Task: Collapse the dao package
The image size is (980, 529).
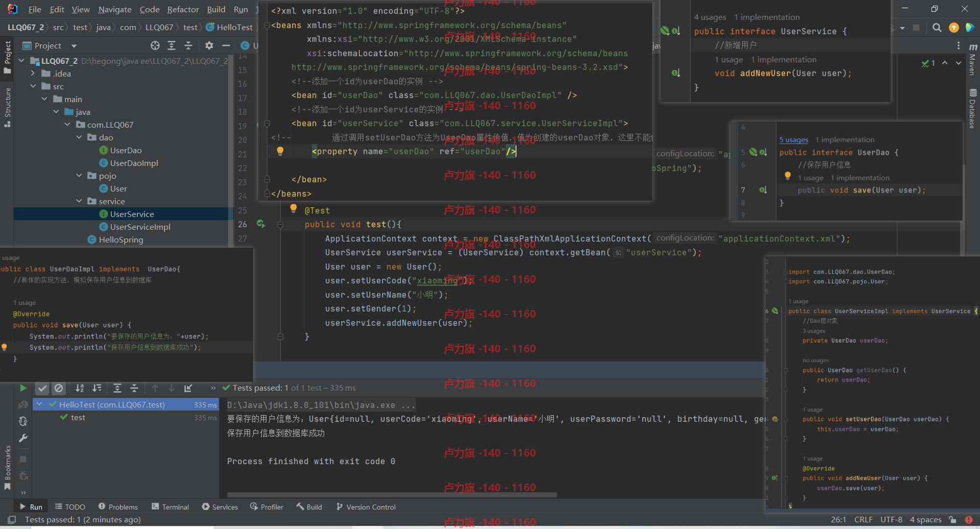Action: (x=79, y=137)
